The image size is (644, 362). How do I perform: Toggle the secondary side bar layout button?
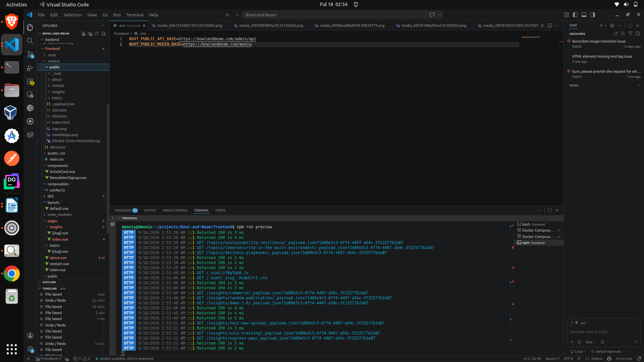[x=593, y=15]
